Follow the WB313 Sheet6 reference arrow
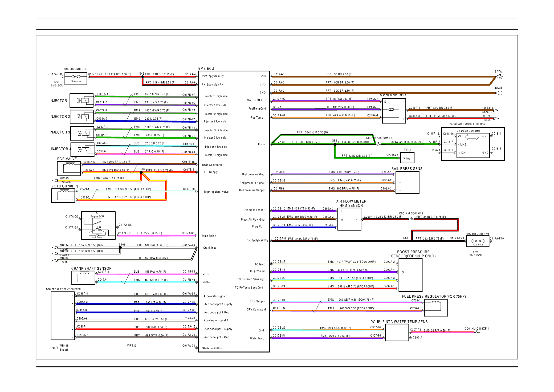Viewport: 554px width, 392px height. coord(55,181)
